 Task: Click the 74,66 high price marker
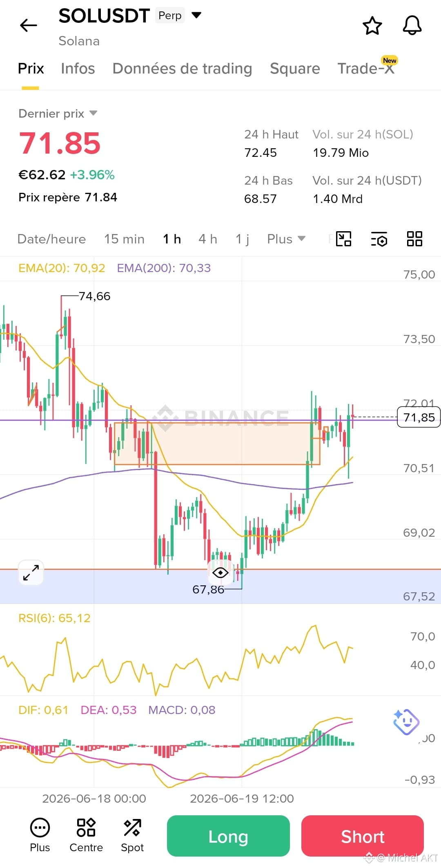click(x=94, y=296)
